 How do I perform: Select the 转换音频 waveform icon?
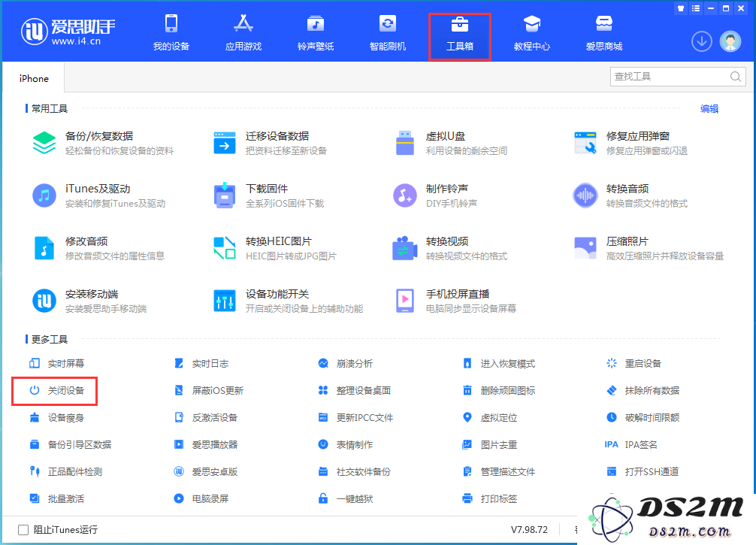coord(585,195)
